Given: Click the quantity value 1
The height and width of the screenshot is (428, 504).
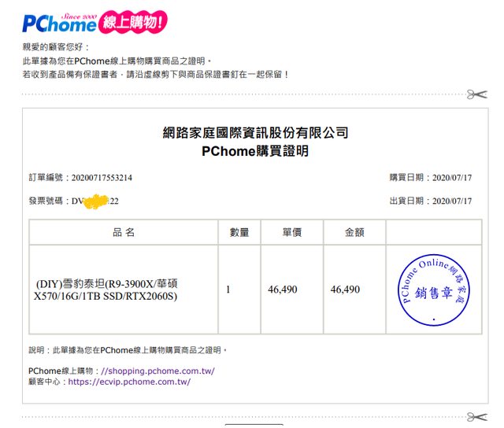Looking at the screenshot, I should pos(228,290).
